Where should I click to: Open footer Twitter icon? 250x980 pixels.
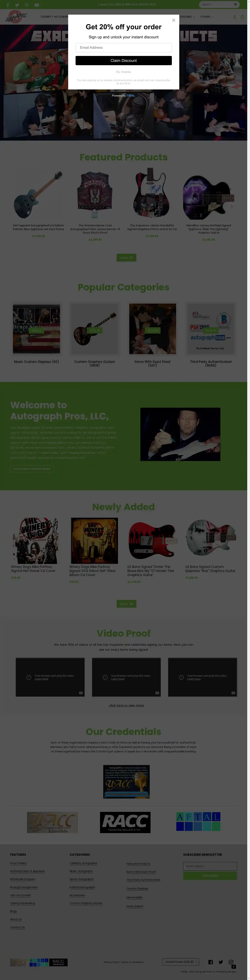[x=221, y=962]
